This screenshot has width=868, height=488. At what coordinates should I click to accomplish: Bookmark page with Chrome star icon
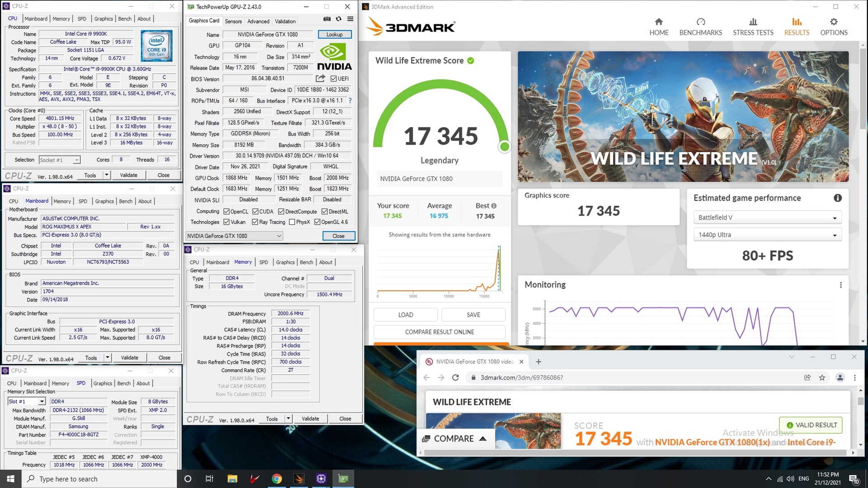coord(822,378)
